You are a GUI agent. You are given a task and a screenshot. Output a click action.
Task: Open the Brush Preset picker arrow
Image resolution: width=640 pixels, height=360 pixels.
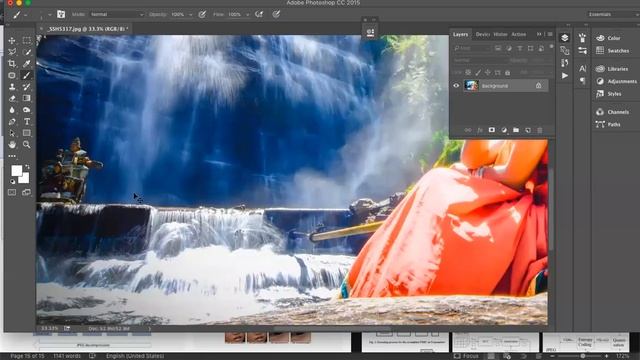coord(50,15)
